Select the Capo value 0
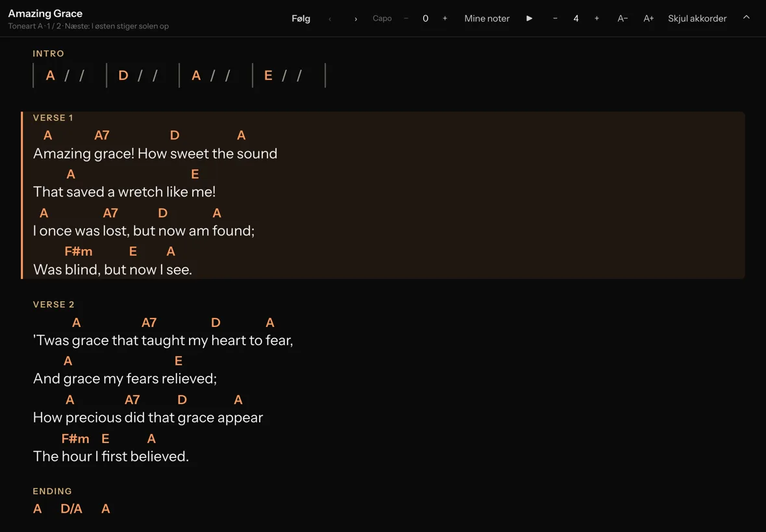766x532 pixels. point(425,19)
